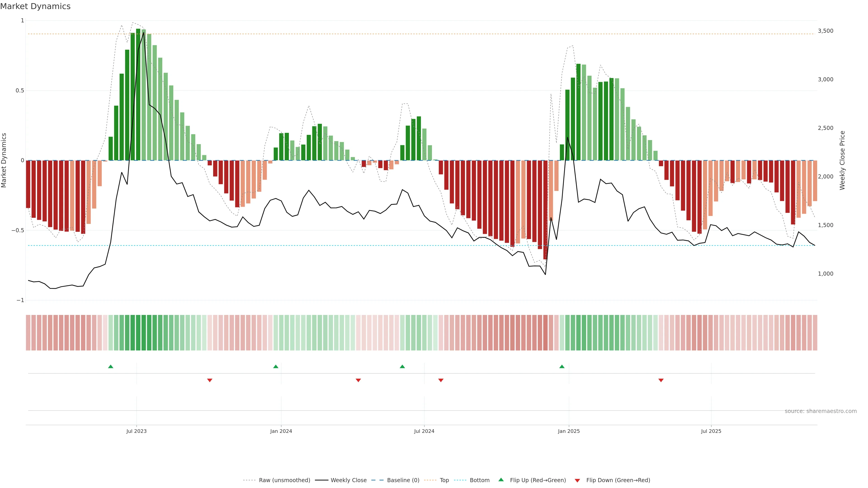
Task: Click the Flip Up triangle just before Jan 2025
Action: click(x=562, y=366)
